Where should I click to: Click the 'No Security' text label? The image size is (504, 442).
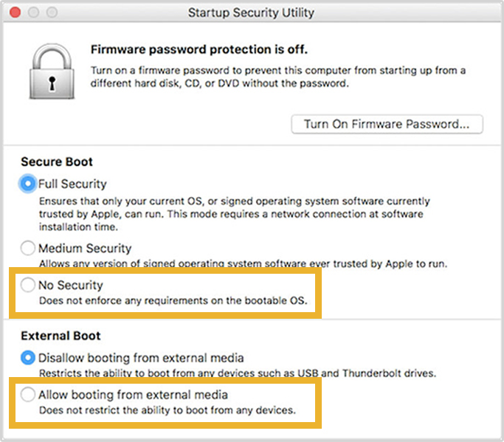click(x=71, y=285)
